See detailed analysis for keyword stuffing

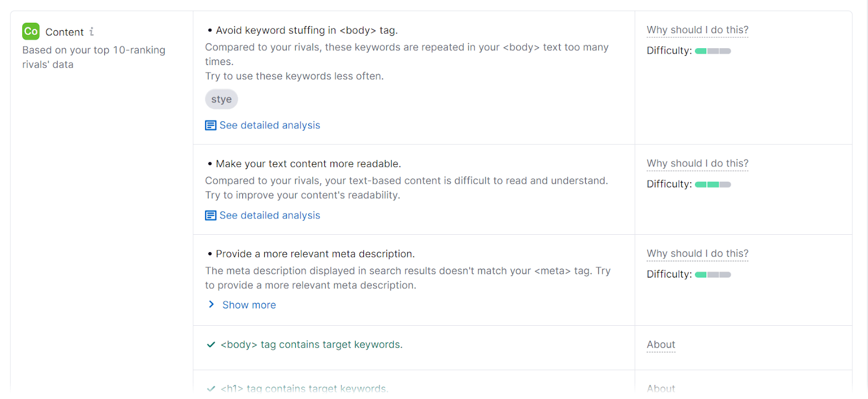[270, 125]
